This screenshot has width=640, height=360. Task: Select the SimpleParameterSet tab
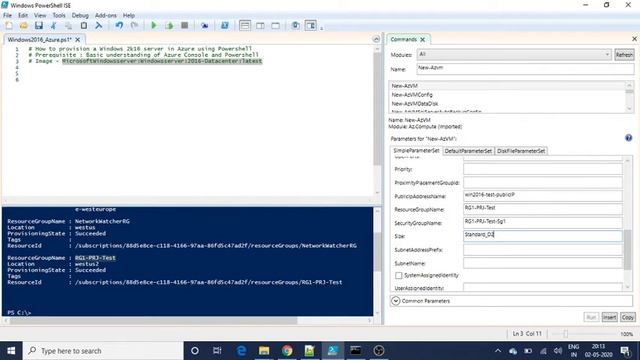coord(416,151)
